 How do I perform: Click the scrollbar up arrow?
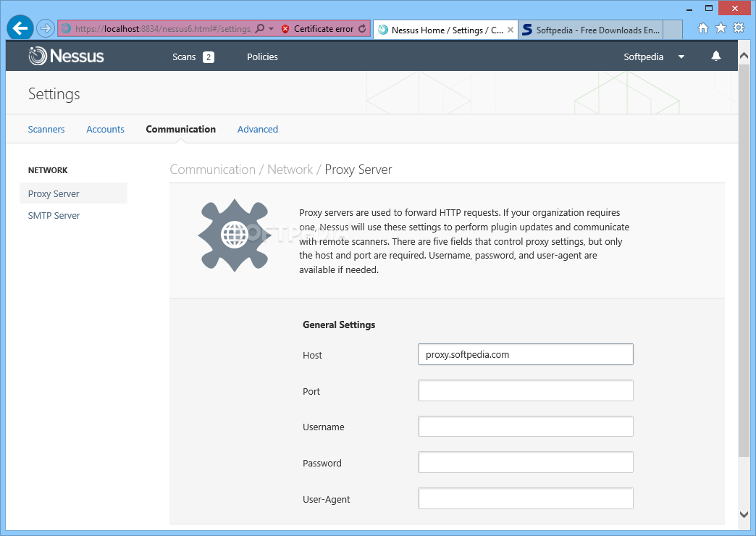pos(744,56)
